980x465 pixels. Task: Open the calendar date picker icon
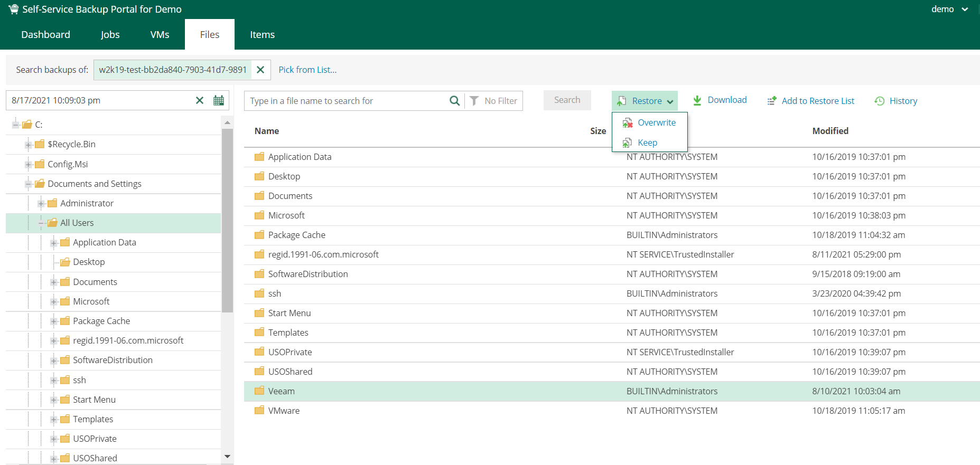pos(218,100)
